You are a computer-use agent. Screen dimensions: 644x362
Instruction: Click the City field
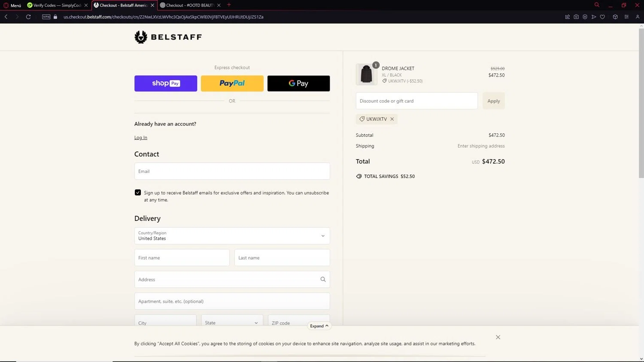165,320
